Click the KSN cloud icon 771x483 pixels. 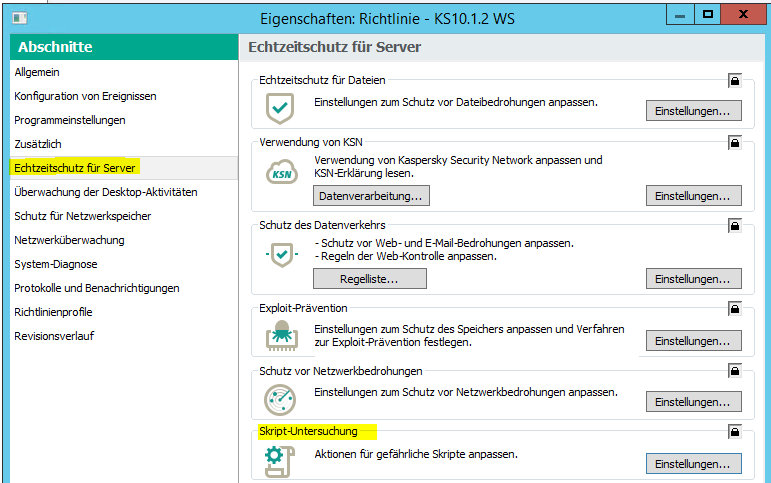(280, 174)
